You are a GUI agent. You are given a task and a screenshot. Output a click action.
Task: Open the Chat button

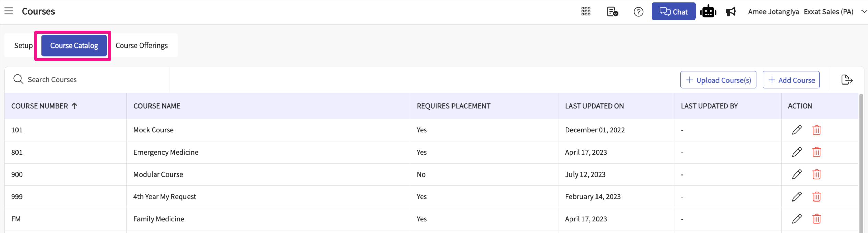click(673, 12)
